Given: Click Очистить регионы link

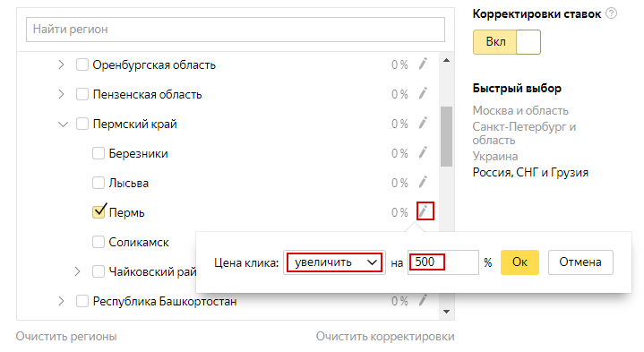Looking at the screenshot, I should tap(66, 337).
